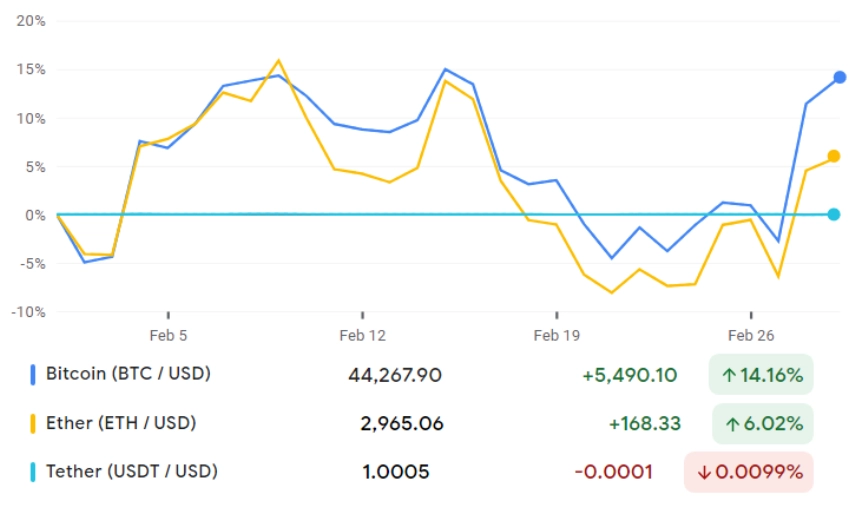Click the Feb 12 axis label
Screen dimensions: 868x507
(363, 335)
